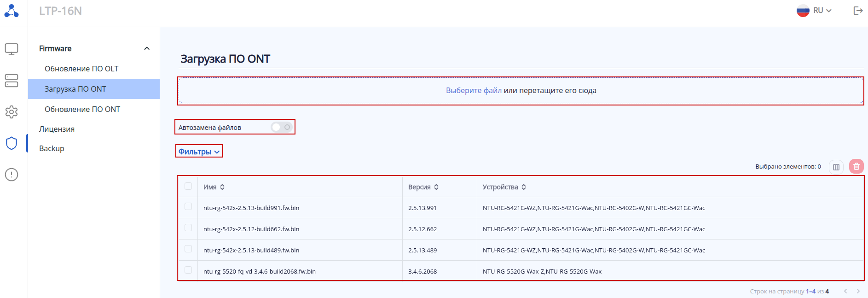The image size is (868, 298).
Task: Expand the Фильтры dropdown
Action: (199, 152)
